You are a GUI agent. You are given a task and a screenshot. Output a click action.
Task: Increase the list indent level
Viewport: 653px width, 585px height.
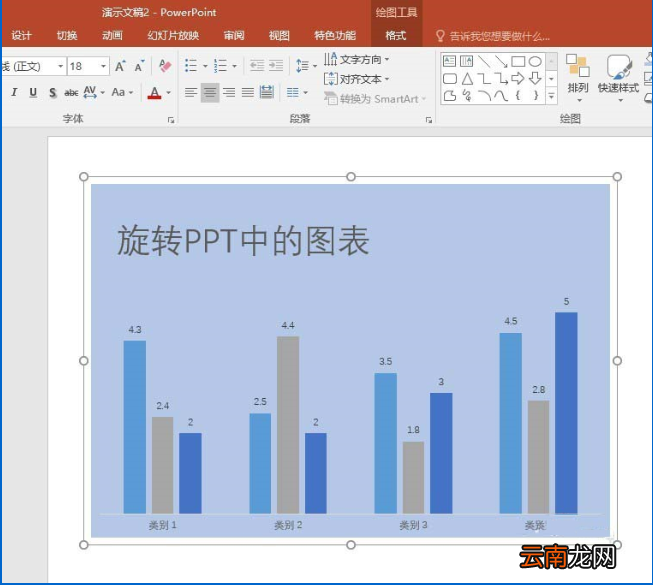pos(276,65)
